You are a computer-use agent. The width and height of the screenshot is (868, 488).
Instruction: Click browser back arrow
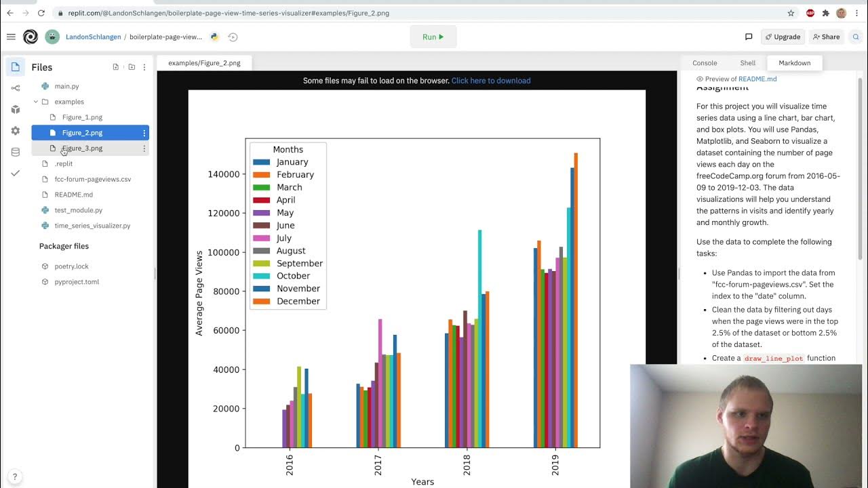[x=9, y=13]
